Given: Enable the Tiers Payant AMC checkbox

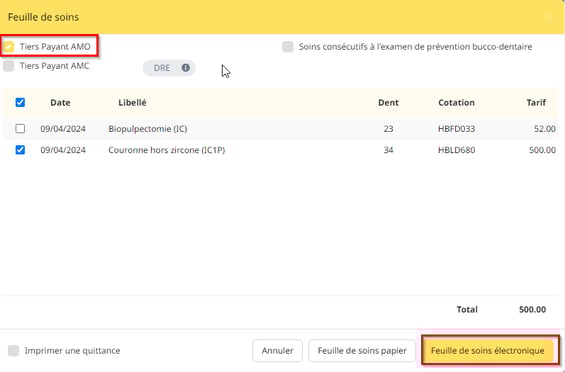Looking at the screenshot, I should pyautogui.click(x=9, y=66).
